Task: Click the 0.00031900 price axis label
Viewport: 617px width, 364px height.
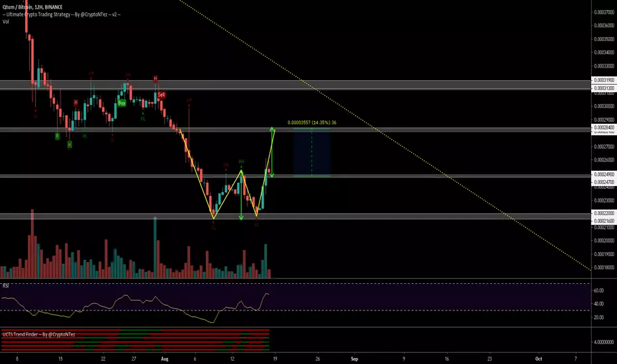Action: point(604,80)
